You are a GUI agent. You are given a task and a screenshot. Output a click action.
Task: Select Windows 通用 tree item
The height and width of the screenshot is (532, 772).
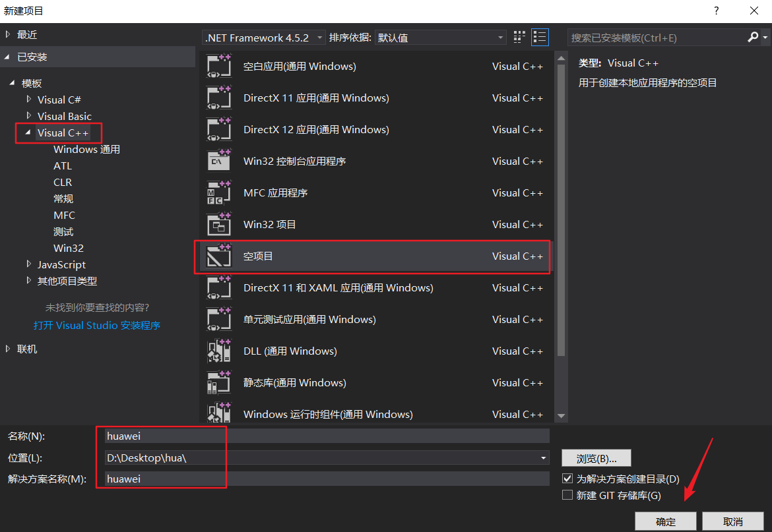[x=86, y=149]
